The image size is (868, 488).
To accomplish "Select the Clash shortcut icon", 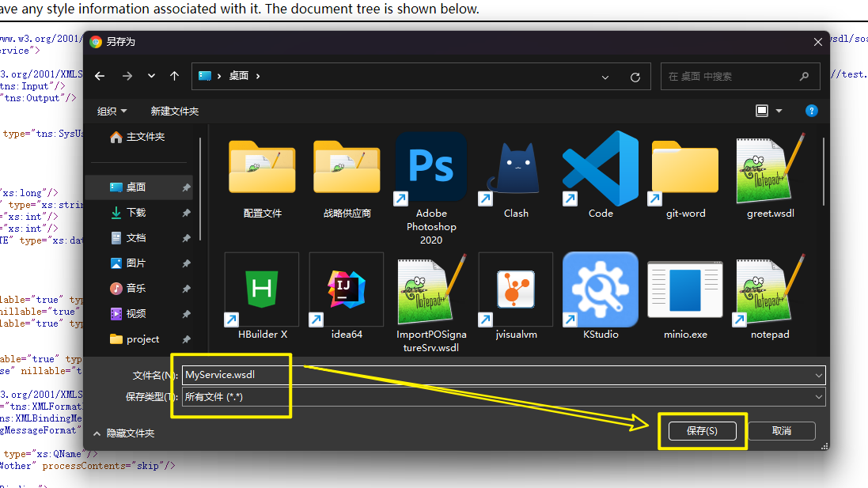I will tap(516, 168).
